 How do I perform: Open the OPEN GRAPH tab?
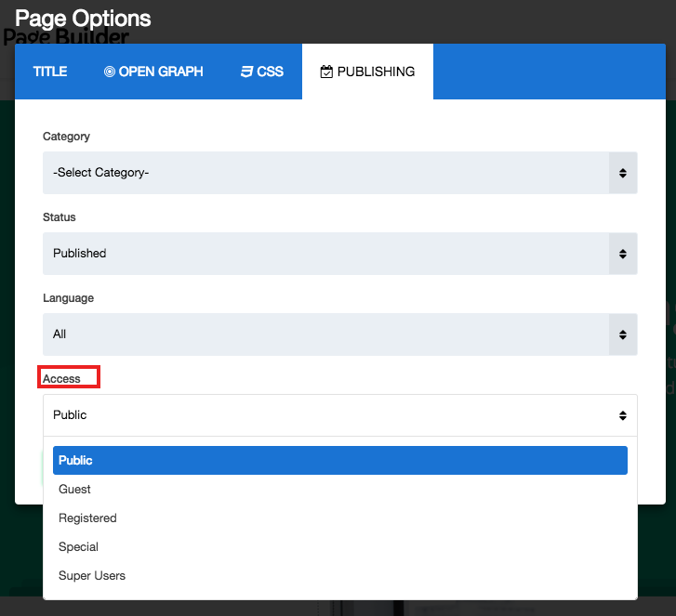(153, 72)
